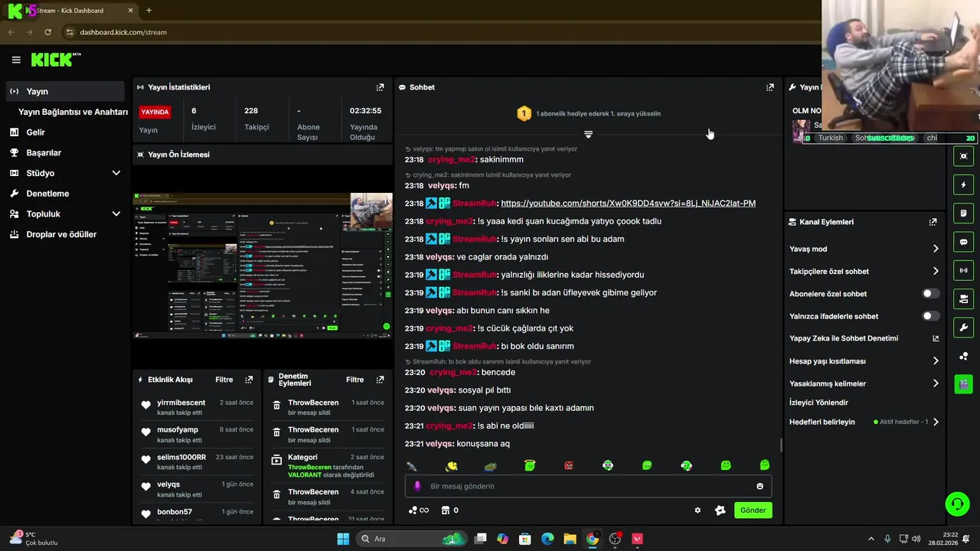The height and width of the screenshot is (551, 980).
Task: Click the screenshot frame icon in right sidebar
Action: 963,156
